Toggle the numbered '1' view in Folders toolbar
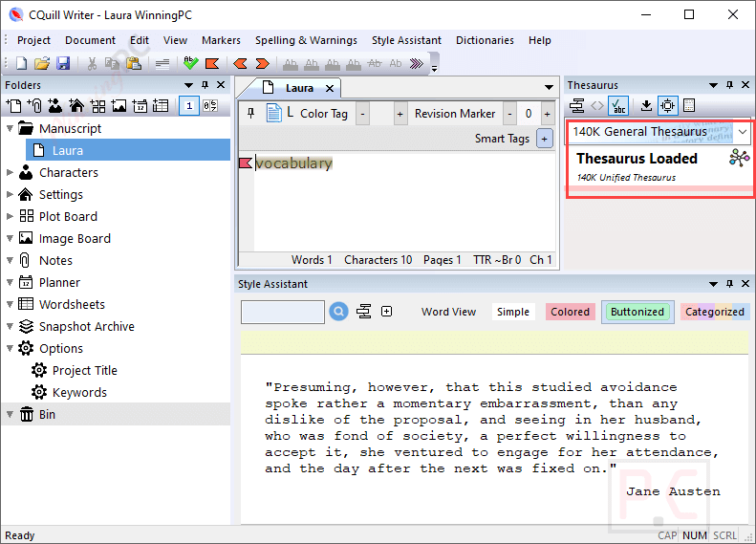 tap(189, 105)
